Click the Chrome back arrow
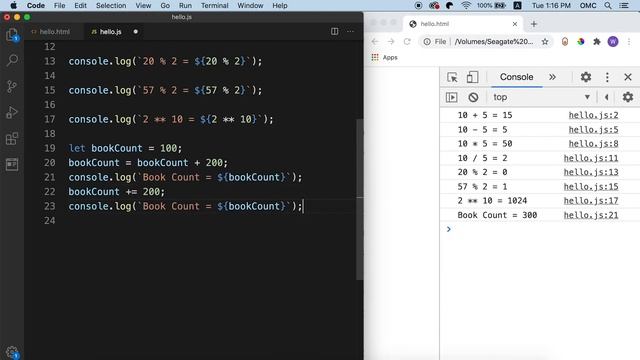This screenshot has width=640, height=360. click(375, 42)
